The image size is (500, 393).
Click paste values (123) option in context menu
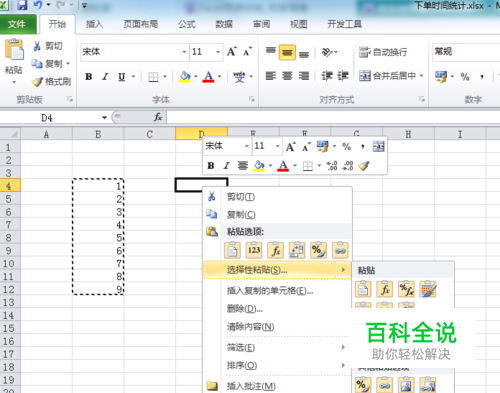coord(254,250)
